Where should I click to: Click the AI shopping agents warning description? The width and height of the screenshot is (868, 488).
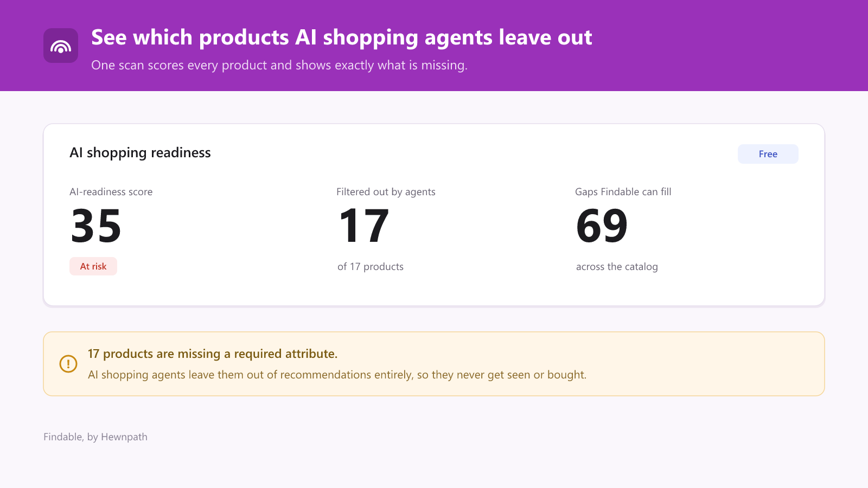tap(337, 375)
